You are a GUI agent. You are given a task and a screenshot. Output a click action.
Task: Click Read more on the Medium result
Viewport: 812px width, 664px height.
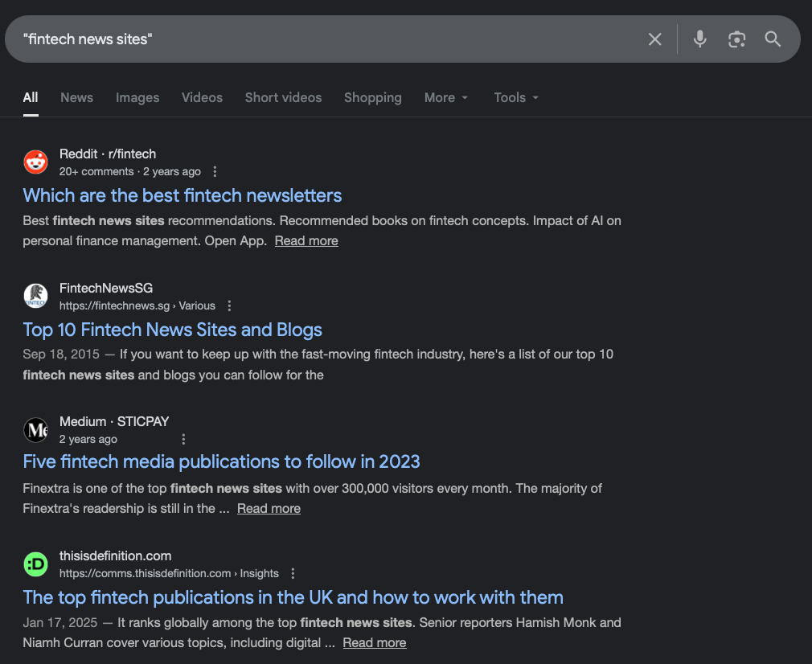point(269,508)
